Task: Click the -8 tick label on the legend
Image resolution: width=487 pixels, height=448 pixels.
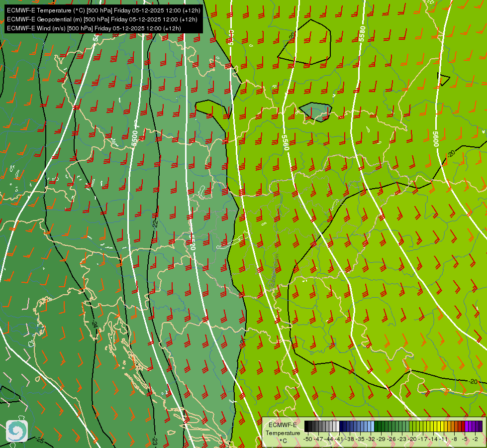Action: tap(454, 439)
